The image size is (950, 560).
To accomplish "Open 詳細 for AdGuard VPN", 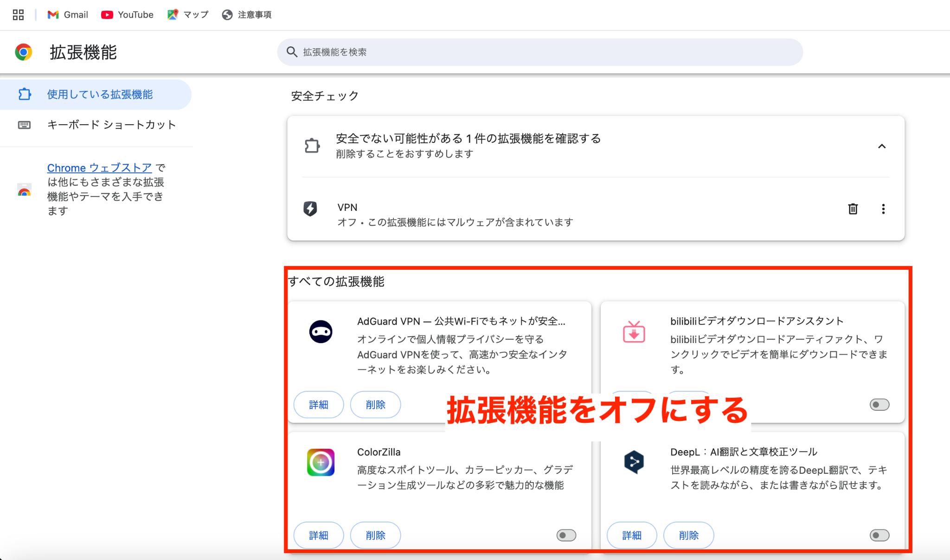I will [x=319, y=405].
